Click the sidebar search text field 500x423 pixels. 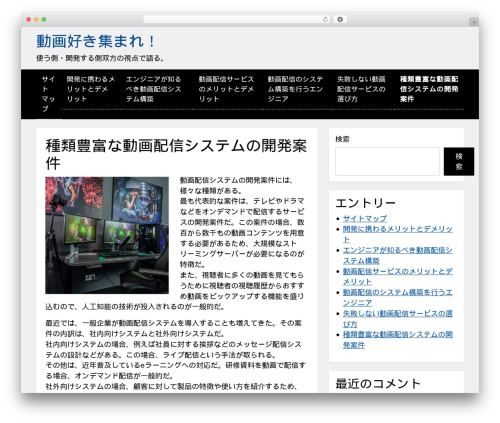coord(387,161)
